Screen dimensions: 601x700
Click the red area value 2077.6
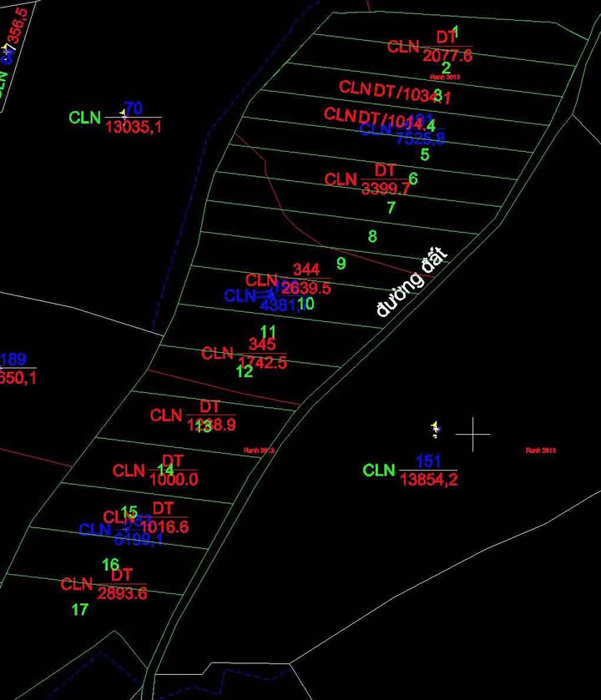click(x=447, y=56)
